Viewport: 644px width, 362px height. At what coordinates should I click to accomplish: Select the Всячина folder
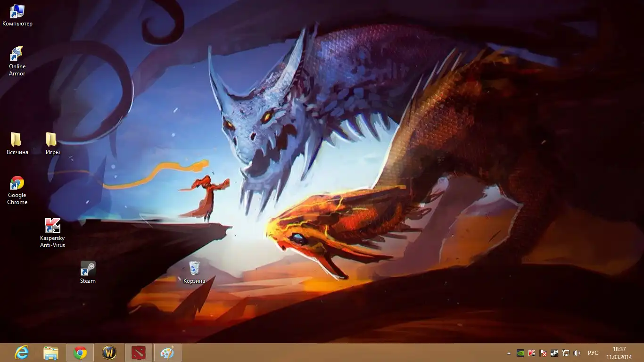(17, 144)
